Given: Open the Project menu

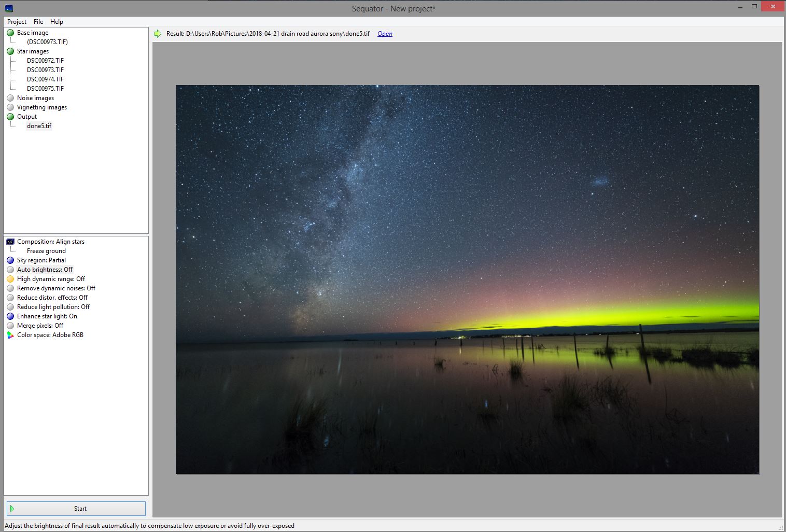Looking at the screenshot, I should pos(17,22).
